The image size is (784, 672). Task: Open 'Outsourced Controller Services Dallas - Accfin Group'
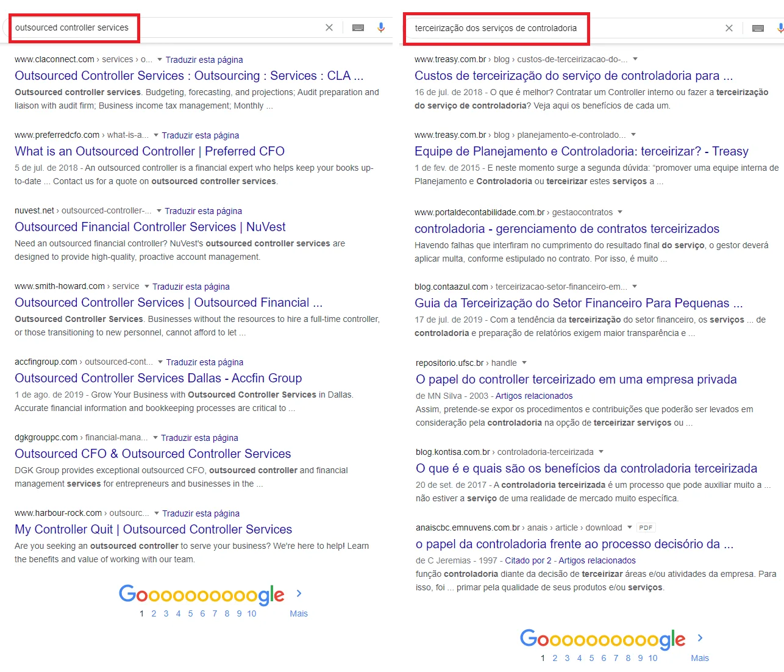tap(159, 378)
